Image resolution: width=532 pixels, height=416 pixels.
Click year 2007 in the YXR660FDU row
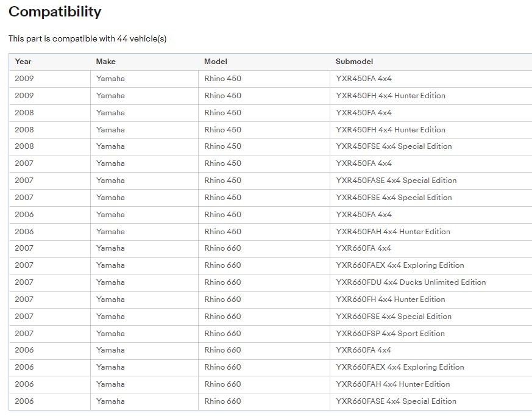pos(24,282)
